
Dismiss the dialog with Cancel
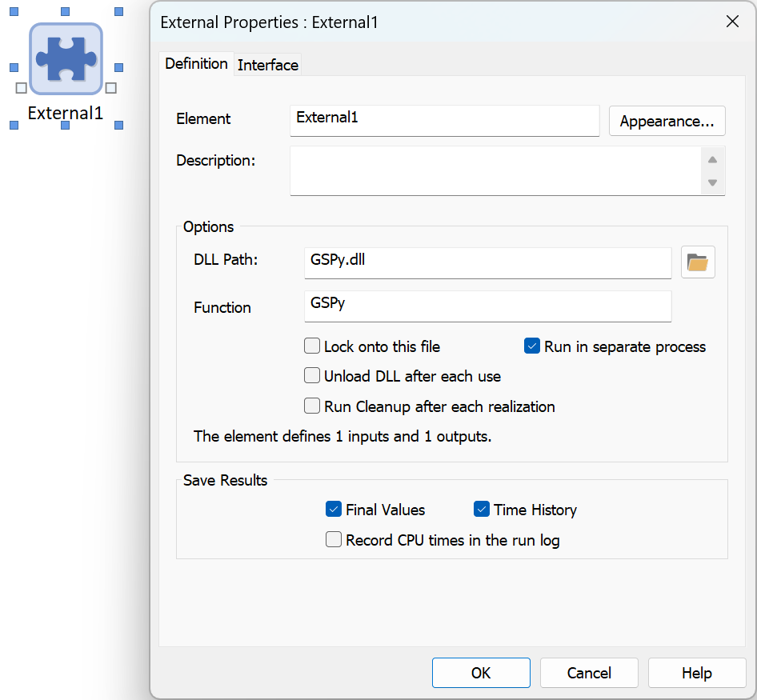click(x=589, y=672)
